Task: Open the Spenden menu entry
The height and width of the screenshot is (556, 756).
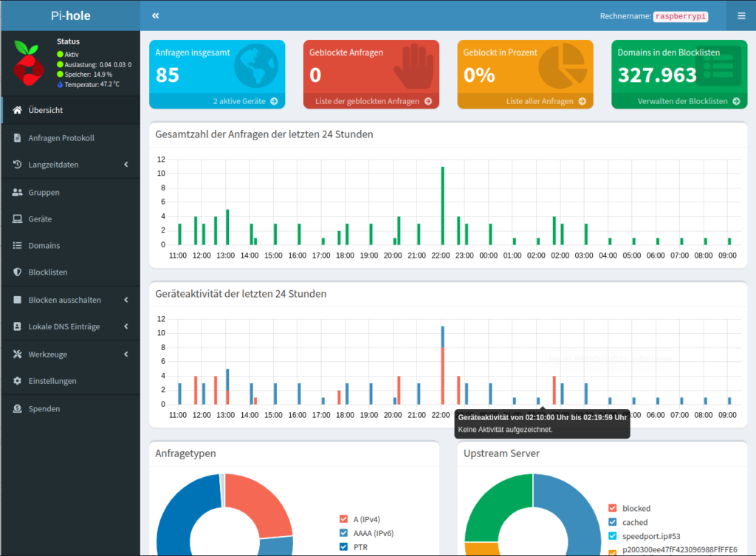Action: 44,408
